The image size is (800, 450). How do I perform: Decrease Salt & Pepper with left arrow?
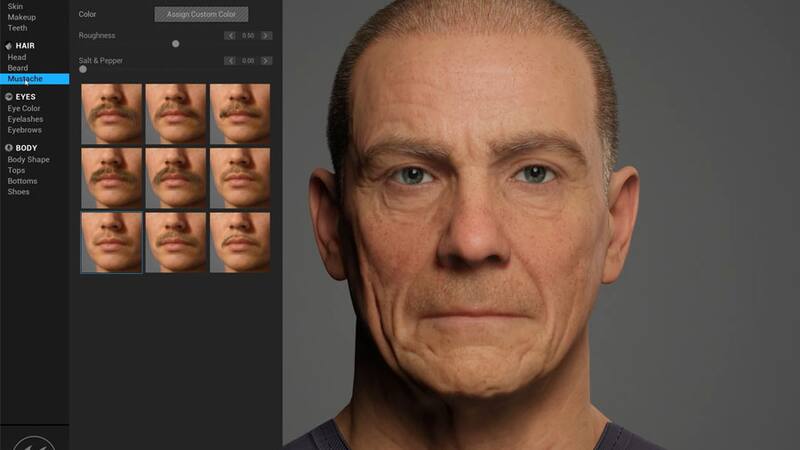230,61
